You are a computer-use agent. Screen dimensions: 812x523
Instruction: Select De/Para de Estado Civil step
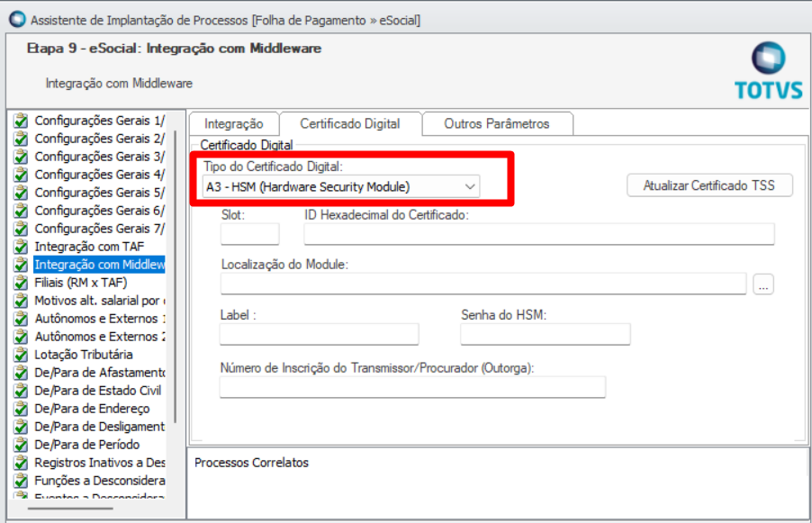[98, 391]
